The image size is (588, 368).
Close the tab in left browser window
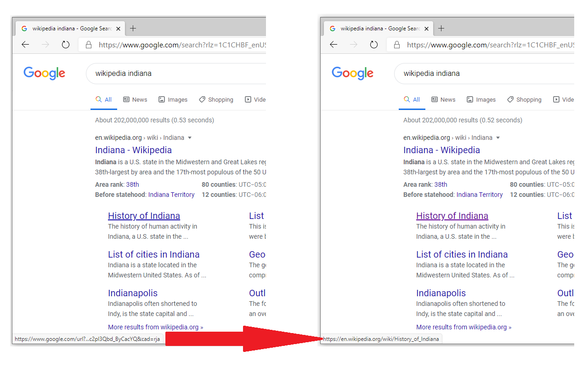pyautogui.click(x=118, y=29)
